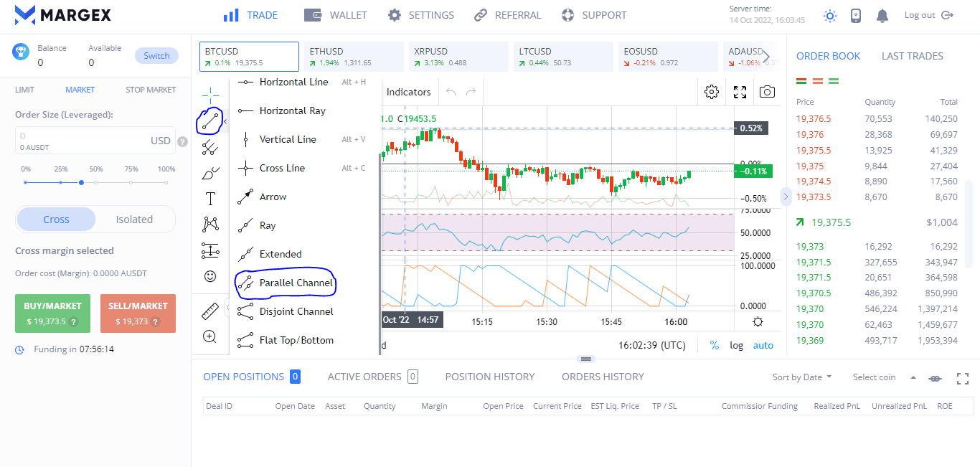Open the pattern drawing tools
The height and width of the screenshot is (467, 980).
pos(210,225)
